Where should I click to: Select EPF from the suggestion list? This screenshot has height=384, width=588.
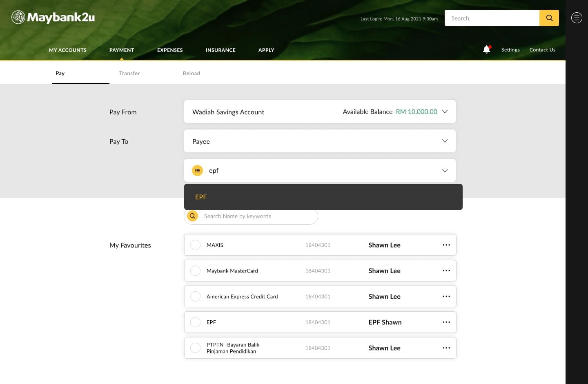(x=201, y=196)
